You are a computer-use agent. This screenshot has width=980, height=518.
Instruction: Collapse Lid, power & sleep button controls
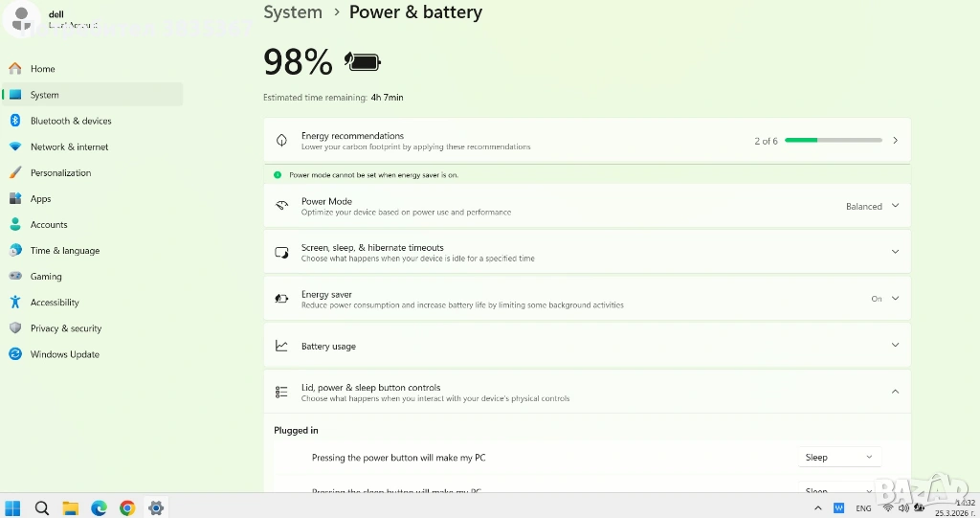[895, 392]
